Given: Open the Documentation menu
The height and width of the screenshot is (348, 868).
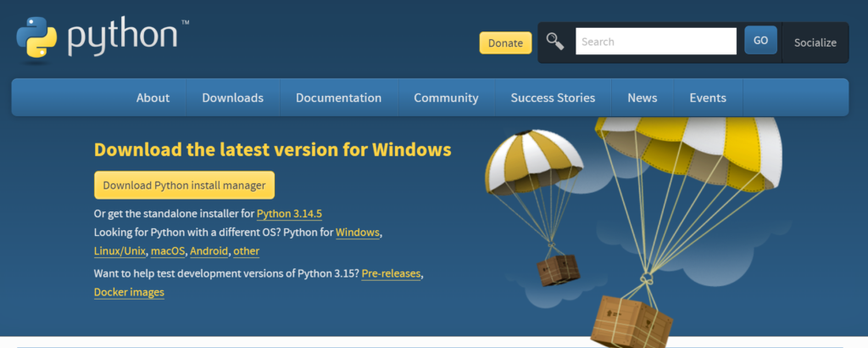Looking at the screenshot, I should 338,98.
